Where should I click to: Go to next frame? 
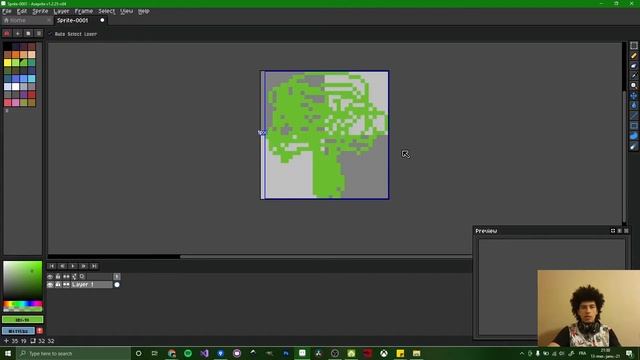pyautogui.click(x=84, y=266)
